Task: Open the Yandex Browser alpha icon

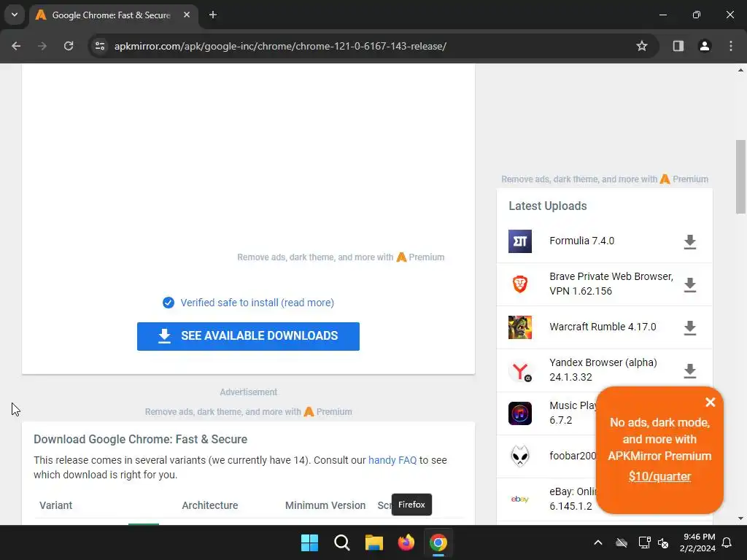Action: (519, 370)
